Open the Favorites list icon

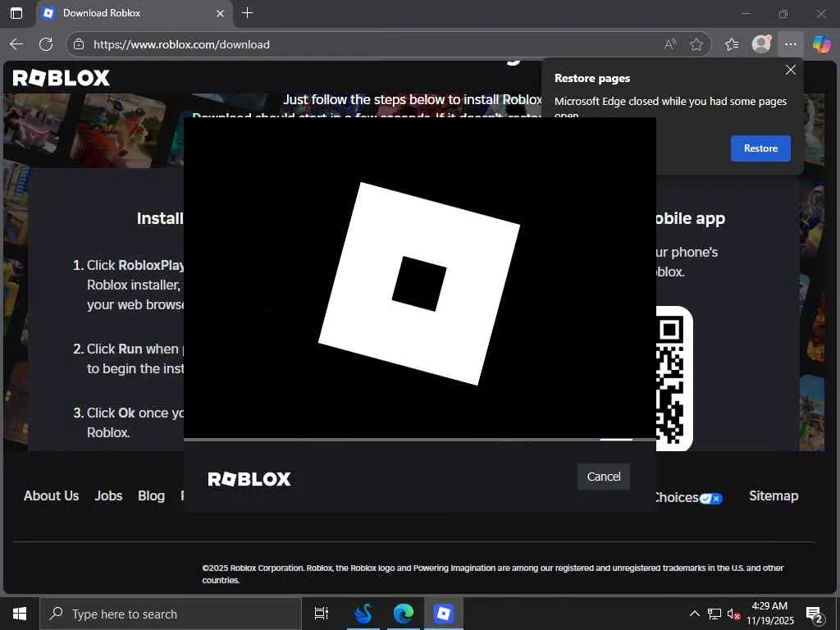pyautogui.click(x=732, y=44)
